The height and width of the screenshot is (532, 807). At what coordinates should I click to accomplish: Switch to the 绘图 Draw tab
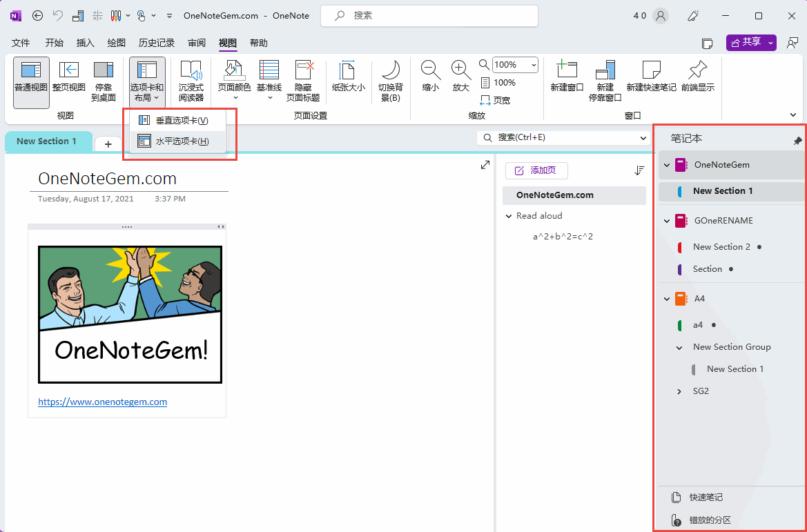[x=116, y=43]
